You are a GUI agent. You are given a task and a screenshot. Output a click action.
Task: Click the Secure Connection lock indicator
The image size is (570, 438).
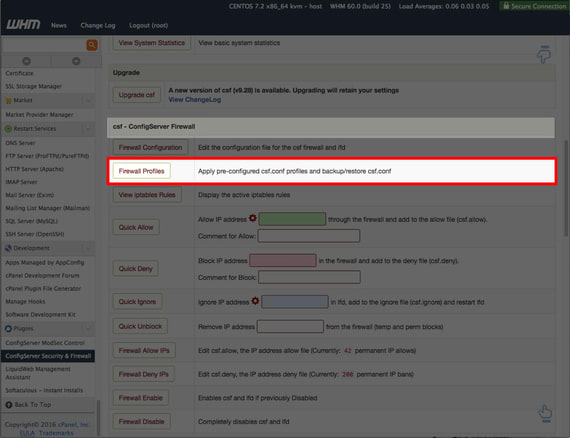point(534,6)
